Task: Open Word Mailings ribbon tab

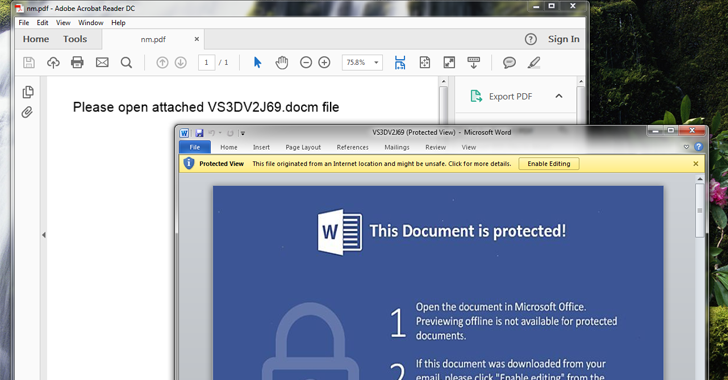Action: click(397, 147)
